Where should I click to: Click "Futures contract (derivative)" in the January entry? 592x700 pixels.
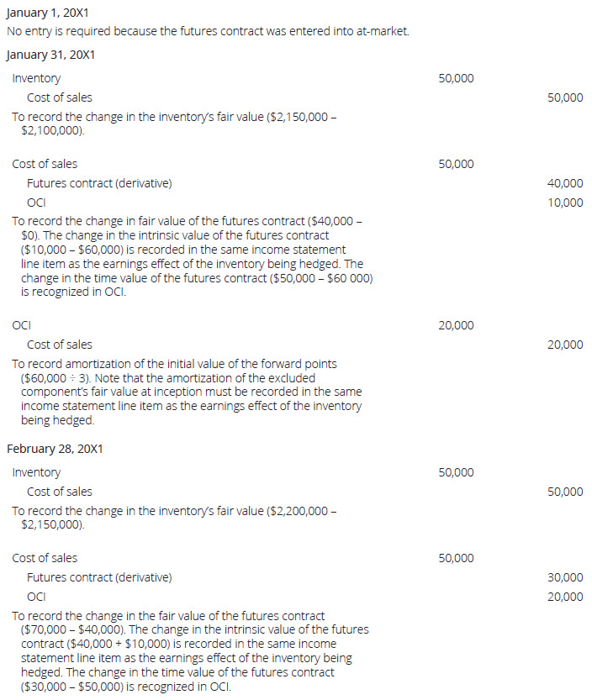(99, 183)
